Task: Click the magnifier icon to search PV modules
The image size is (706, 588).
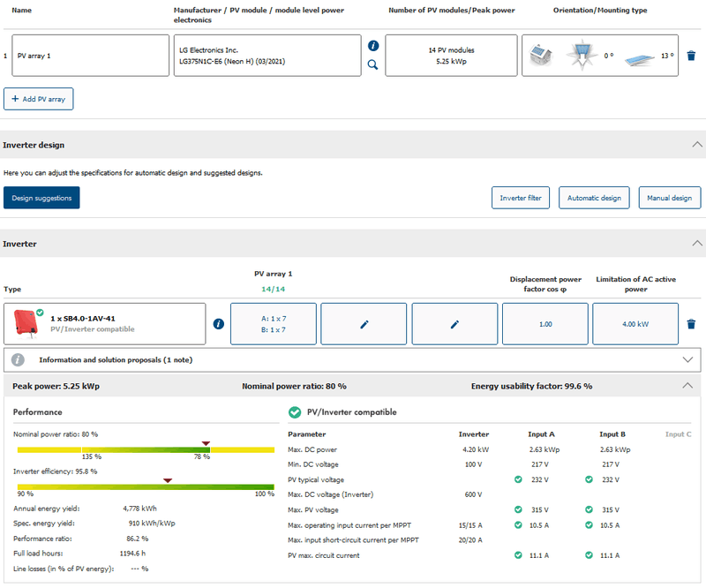Action: [x=373, y=64]
